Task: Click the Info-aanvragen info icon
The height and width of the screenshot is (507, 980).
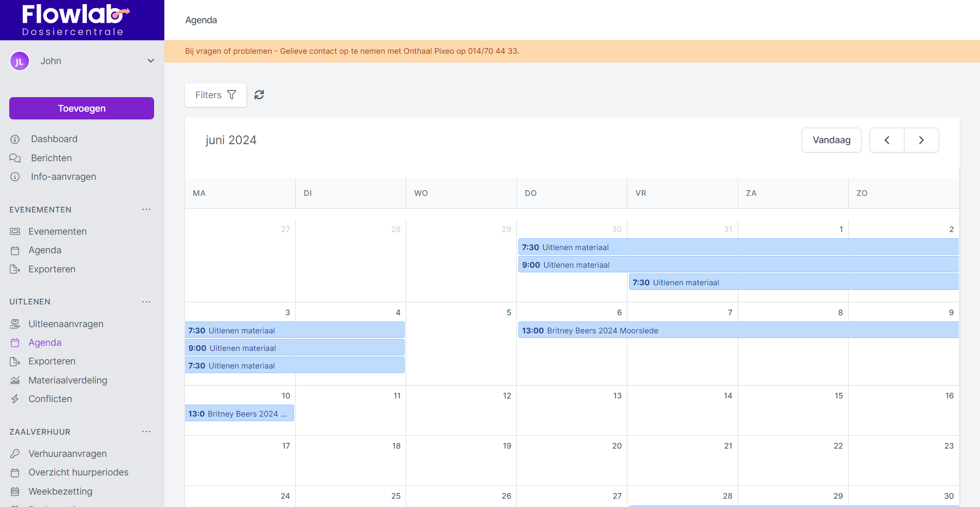Action: coord(15,177)
